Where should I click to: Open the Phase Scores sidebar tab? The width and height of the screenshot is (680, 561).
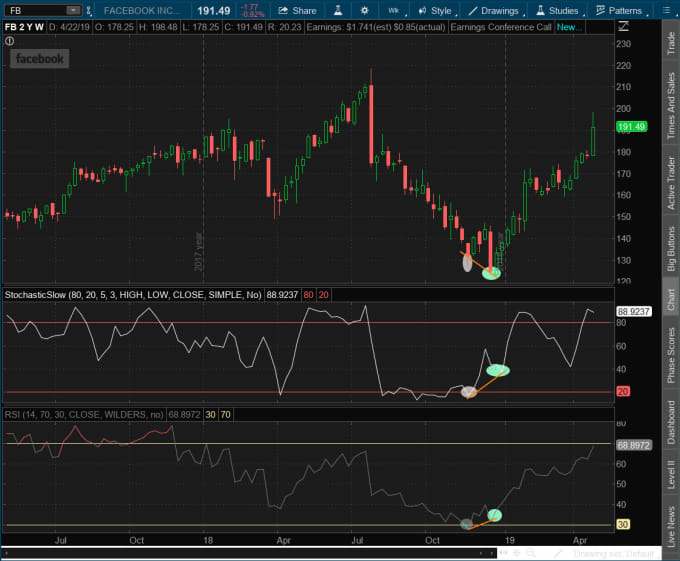tap(671, 353)
